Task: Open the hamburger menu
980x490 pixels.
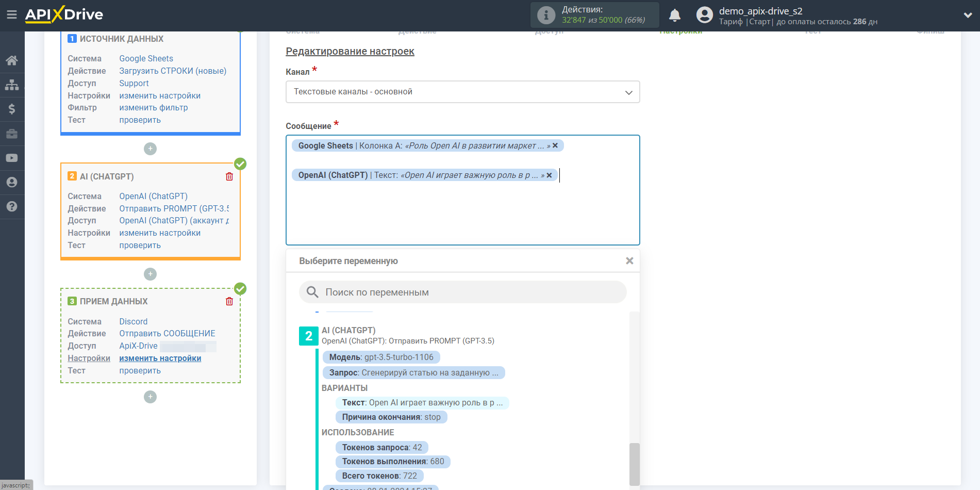Action: click(x=11, y=14)
